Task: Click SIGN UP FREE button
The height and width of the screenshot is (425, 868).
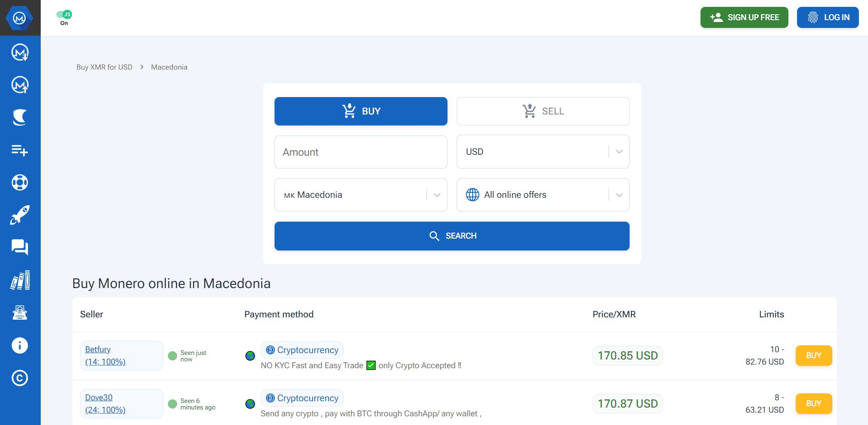Action: coord(744,17)
